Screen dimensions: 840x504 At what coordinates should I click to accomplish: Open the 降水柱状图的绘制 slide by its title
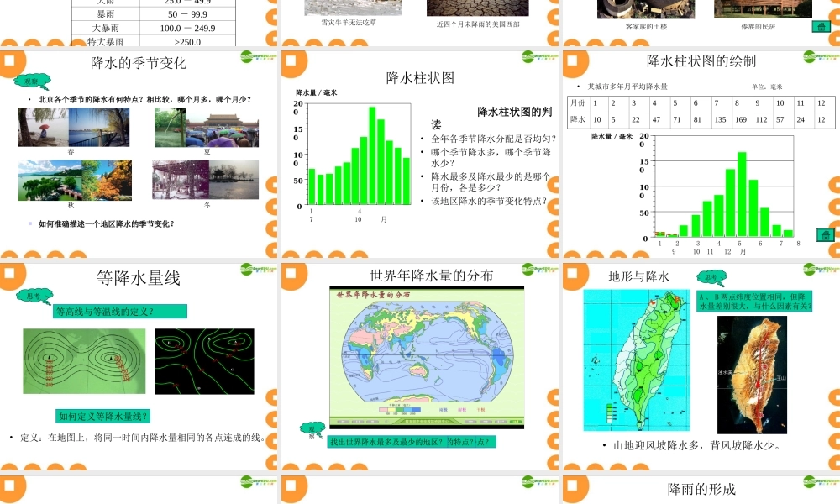coord(701,61)
